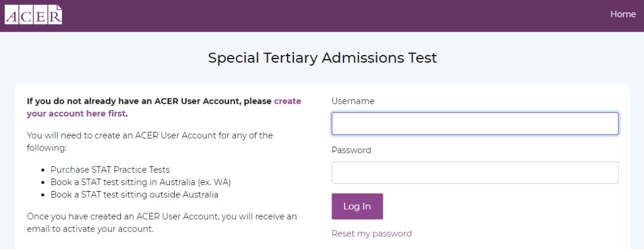Open the Home menu item
Viewport: 644px width, 249px height.
(x=623, y=14)
